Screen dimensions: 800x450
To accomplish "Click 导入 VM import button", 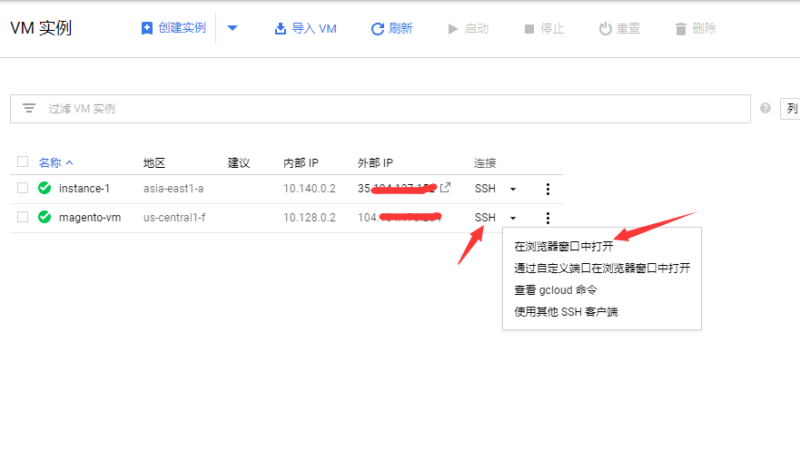I will (x=306, y=29).
